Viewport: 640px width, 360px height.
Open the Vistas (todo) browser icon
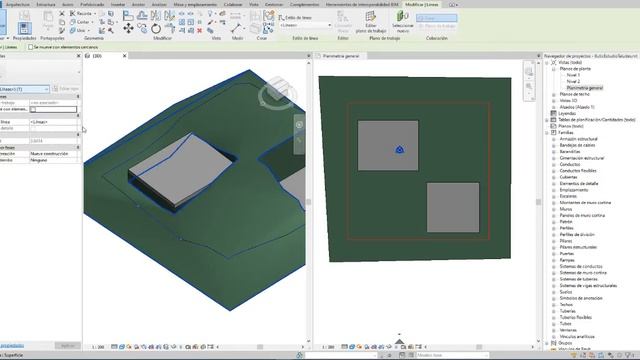(x=554, y=62)
